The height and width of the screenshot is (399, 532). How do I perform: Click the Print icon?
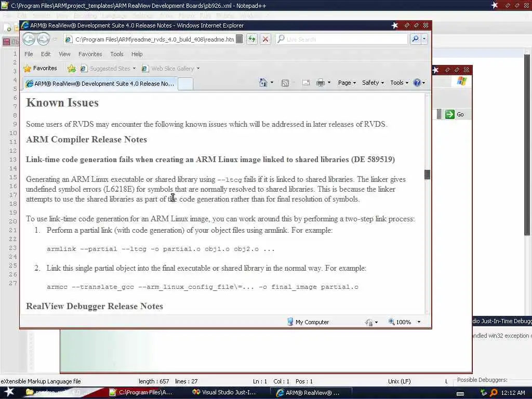(x=320, y=83)
